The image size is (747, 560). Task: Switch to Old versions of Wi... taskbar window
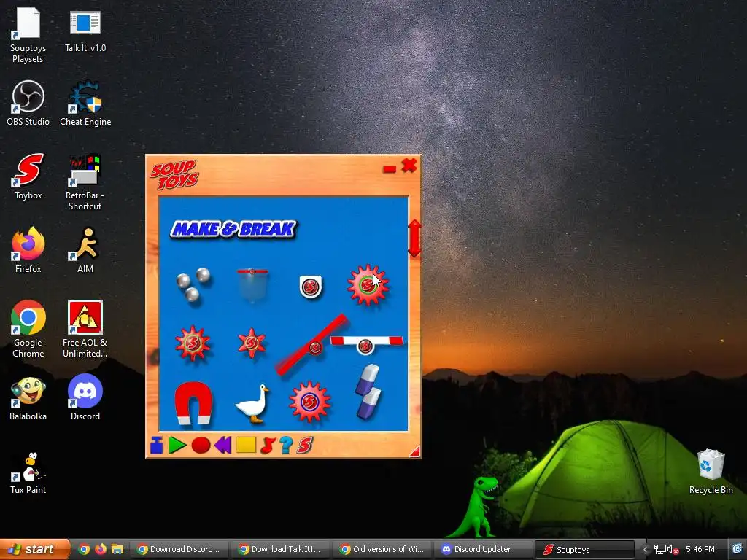pyautogui.click(x=382, y=550)
